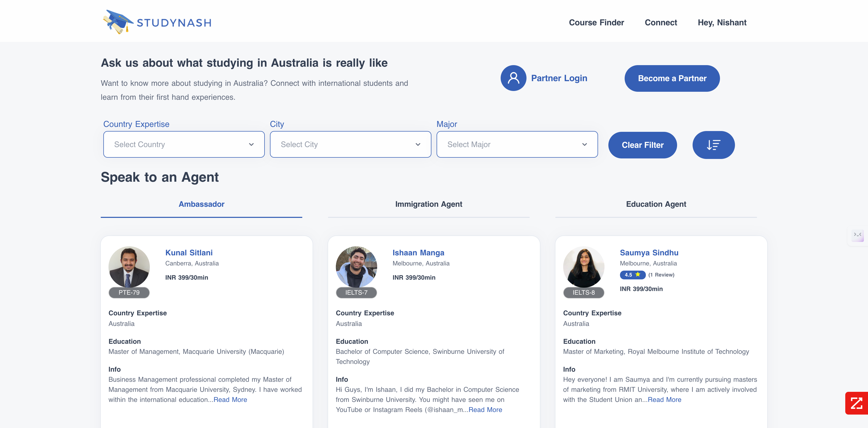The width and height of the screenshot is (868, 428).
Task: Click the 4.5 star rating badge
Action: [632, 275]
